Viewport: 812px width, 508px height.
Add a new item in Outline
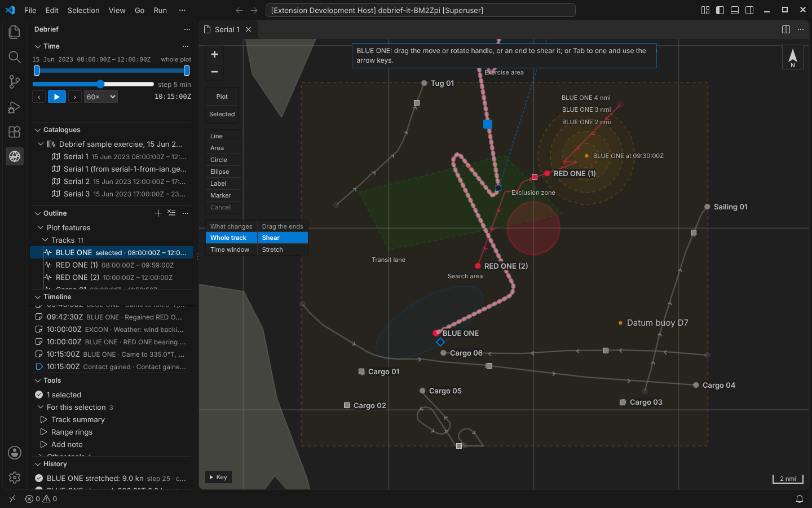(158, 213)
